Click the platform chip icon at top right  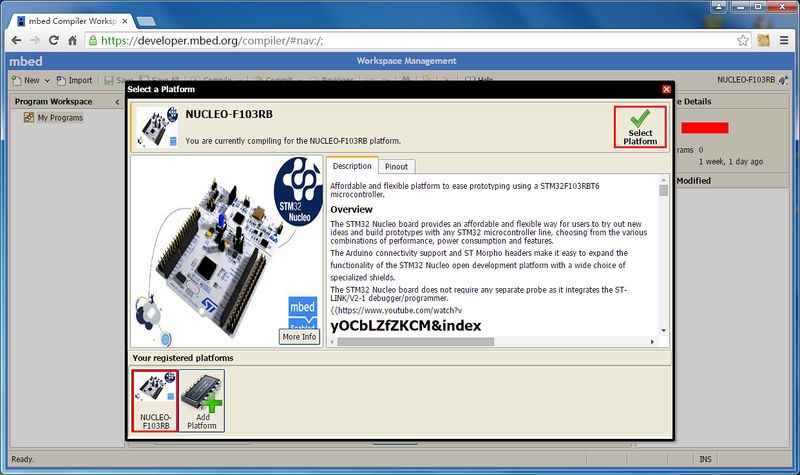coord(783,80)
